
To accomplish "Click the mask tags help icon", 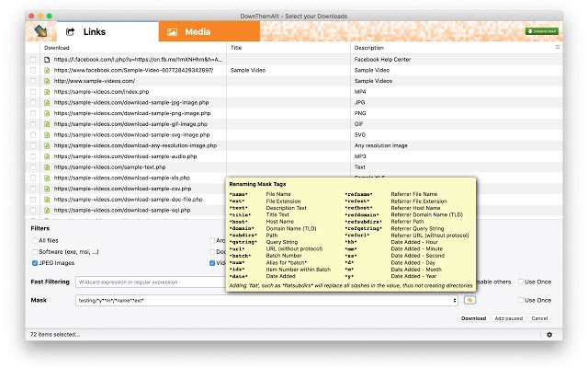I will coord(469,300).
